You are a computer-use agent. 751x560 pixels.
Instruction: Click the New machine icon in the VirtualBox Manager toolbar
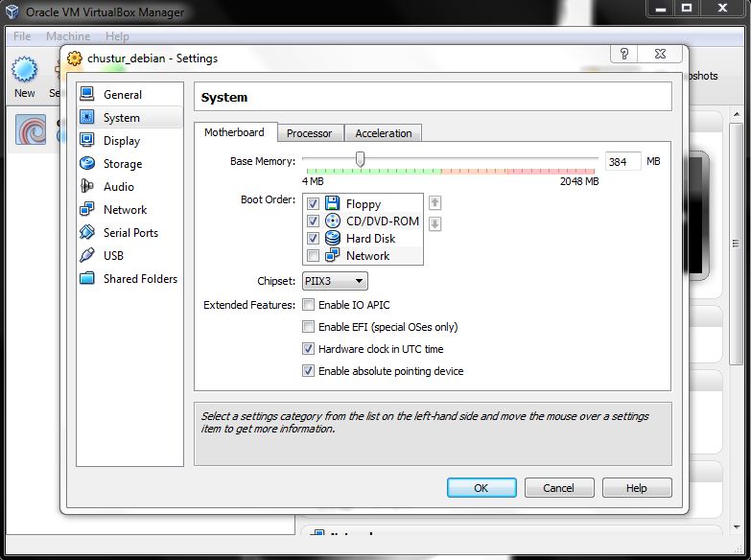[x=24, y=70]
